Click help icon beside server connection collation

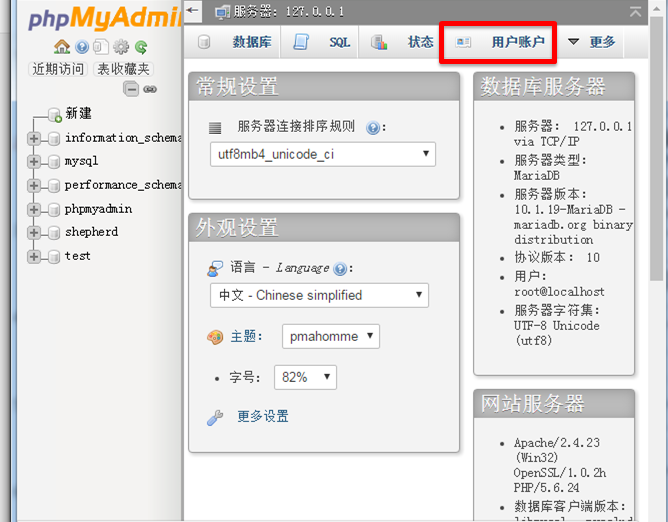tap(372, 128)
